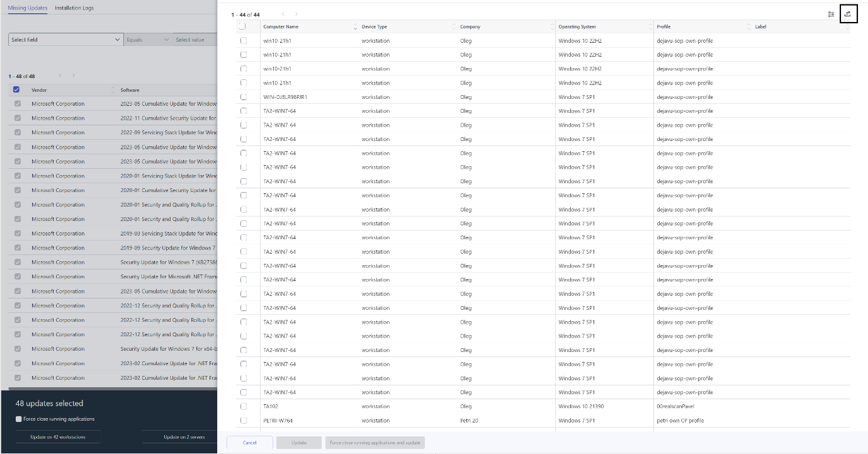Click Update on 2 servers button
This screenshot has width=868, height=454.
(180, 437)
